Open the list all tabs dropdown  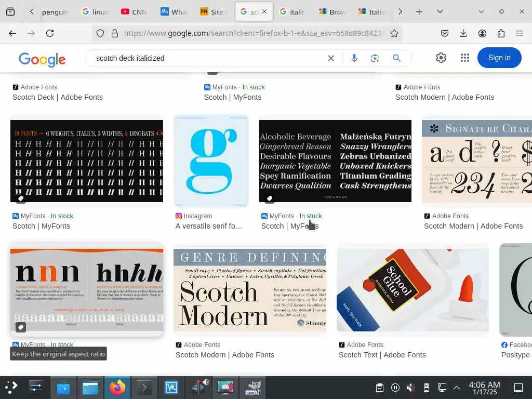point(440,11)
